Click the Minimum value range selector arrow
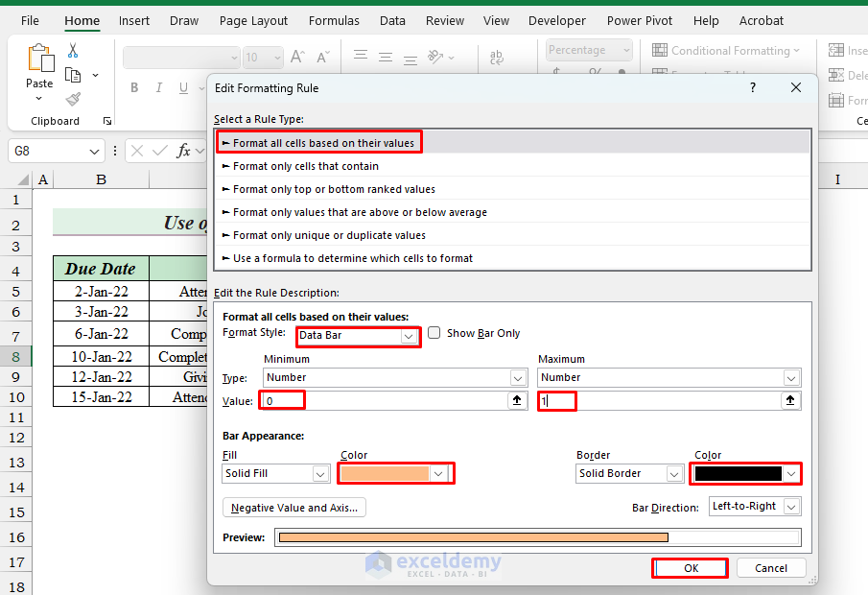The image size is (868, 595). point(517,400)
